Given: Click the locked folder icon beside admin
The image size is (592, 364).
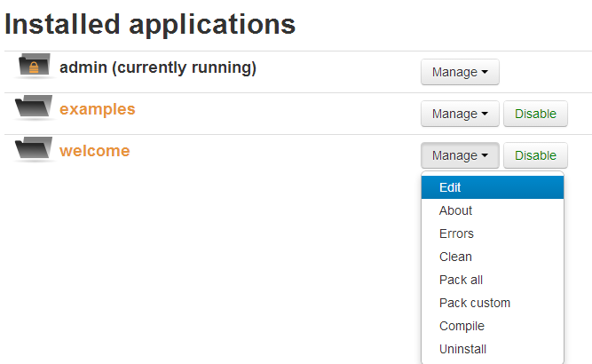Looking at the screenshot, I should (x=34, y=66).
